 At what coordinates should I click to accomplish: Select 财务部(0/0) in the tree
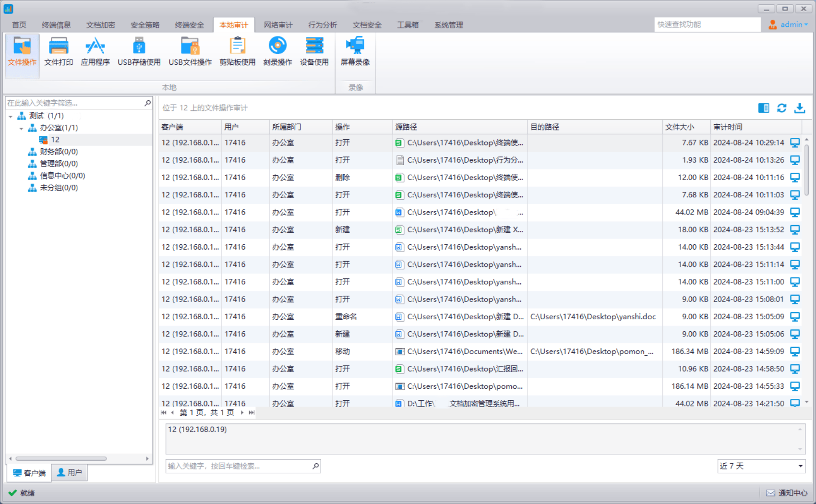click(x=59, y=152)
